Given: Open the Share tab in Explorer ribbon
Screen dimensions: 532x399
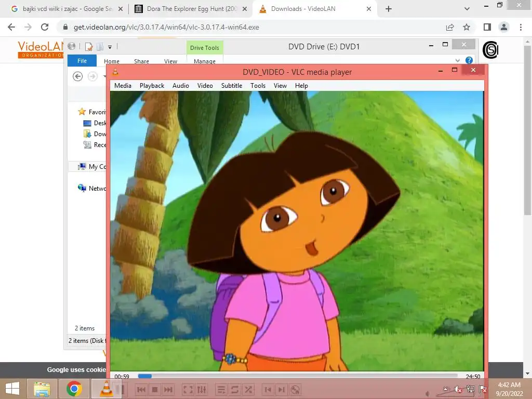Looking at the screenshot, I should (x=141, y=61).
